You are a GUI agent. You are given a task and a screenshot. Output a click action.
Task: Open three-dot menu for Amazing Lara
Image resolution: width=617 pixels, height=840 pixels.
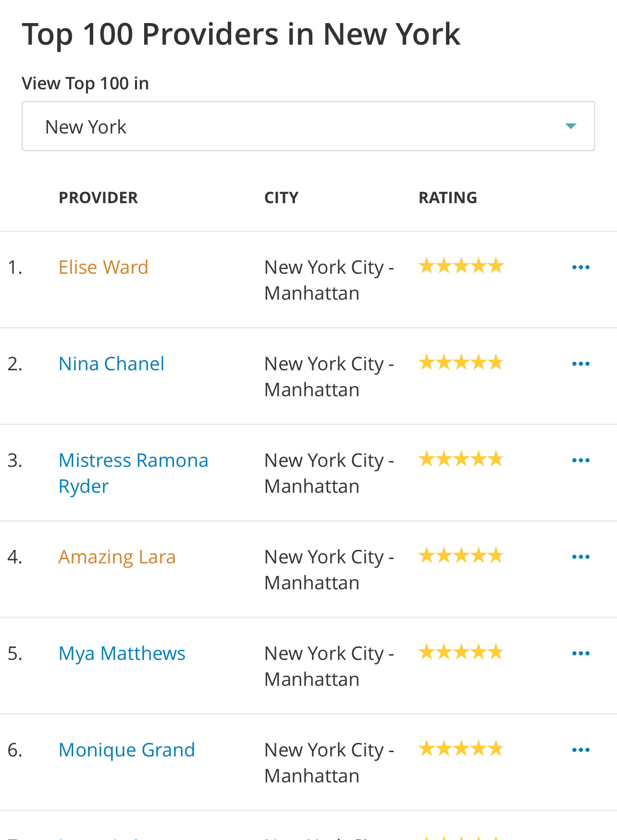coord(580,557)
